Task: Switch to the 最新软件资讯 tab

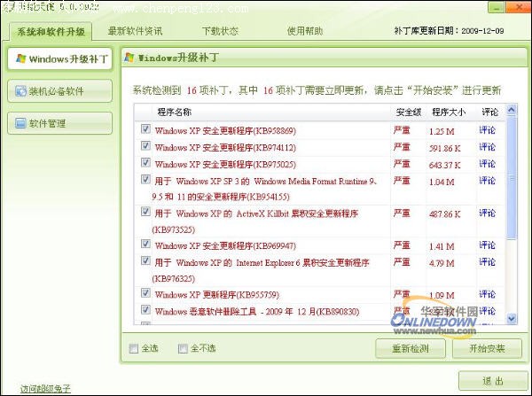Action: [x=135, y=31]
